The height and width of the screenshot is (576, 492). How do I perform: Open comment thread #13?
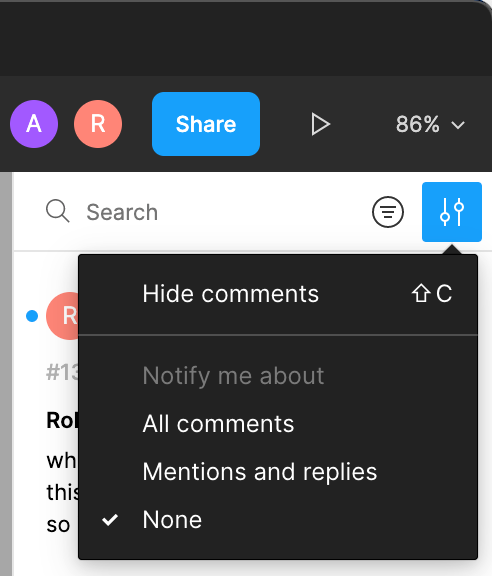pos(62,373)
